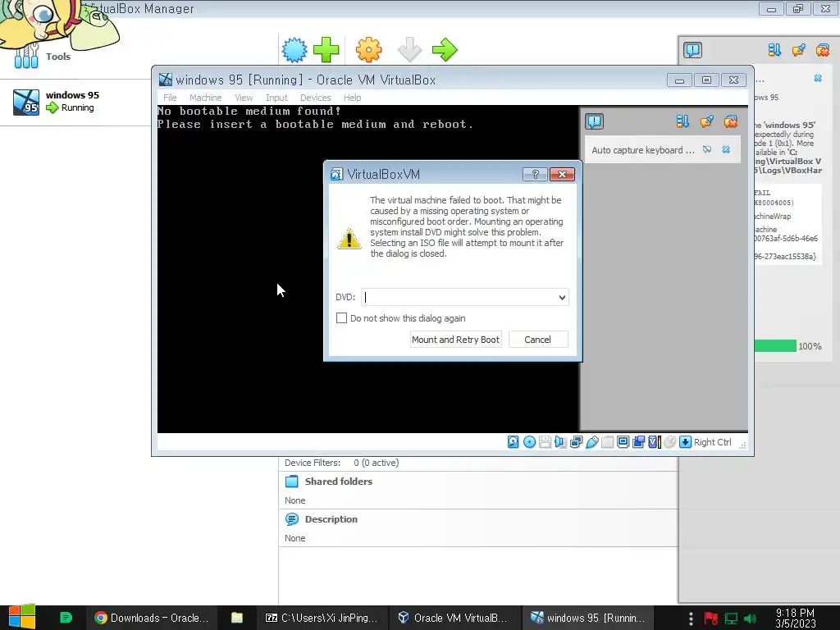Viewport: 840px width, 630px height.
Task: Click the volume speaker icon in system tray
Action: coord(751,619)
